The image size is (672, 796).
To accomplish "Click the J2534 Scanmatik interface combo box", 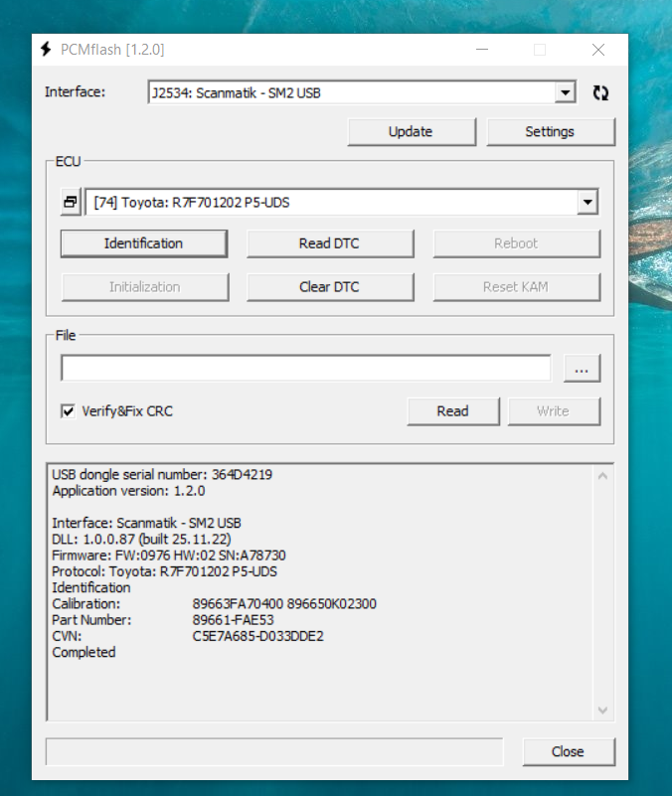I will [362, 92].
